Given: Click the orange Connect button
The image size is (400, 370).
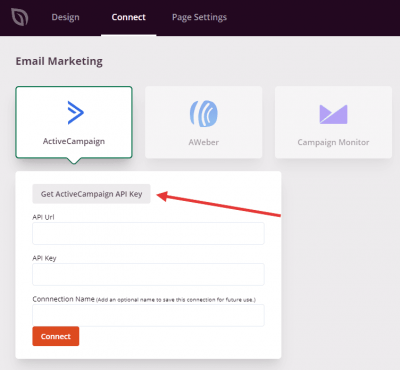Looking at the screenshot, I should coord(56,336).
